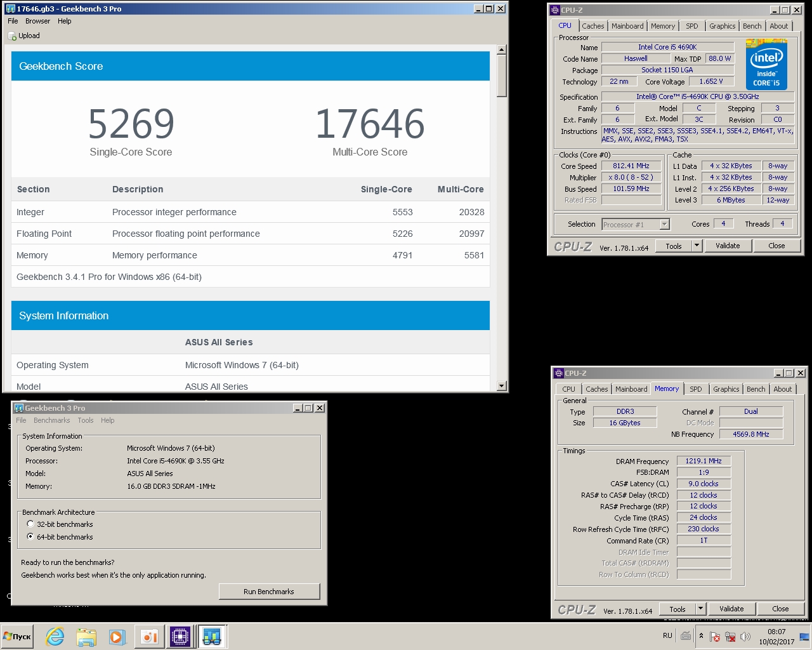This screenshot has width=812, height=650.
Task: Switch to CPU tab in lower CPU-Z
Action: 569,389
